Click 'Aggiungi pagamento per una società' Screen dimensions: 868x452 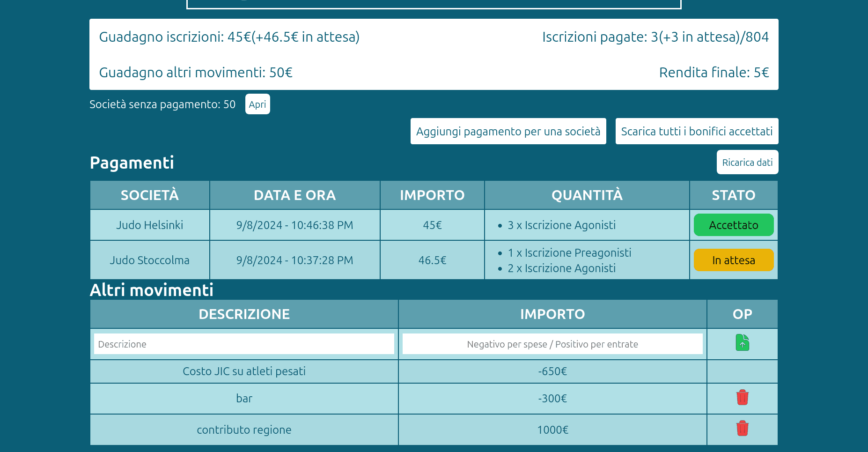pyautogui.click(x=508, y=132)
